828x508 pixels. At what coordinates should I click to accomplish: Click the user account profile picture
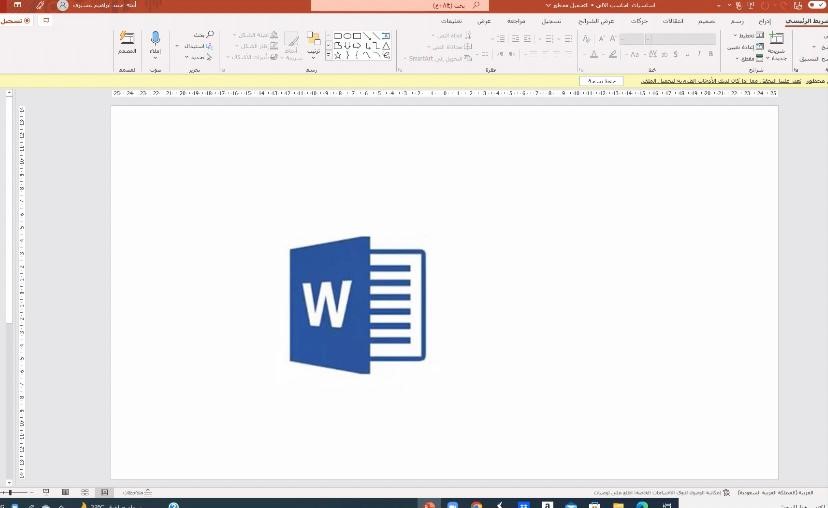tap(64, 5)
